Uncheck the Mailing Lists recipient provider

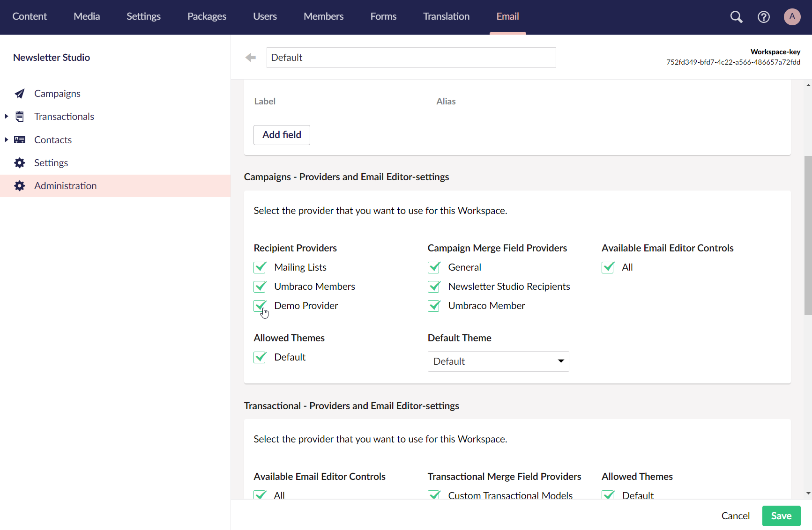[260, 267]
